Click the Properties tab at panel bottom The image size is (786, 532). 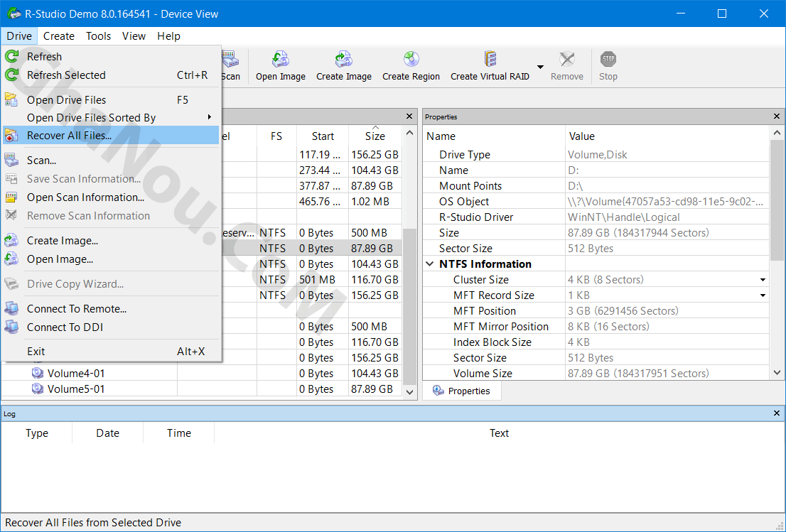(461, 391)
